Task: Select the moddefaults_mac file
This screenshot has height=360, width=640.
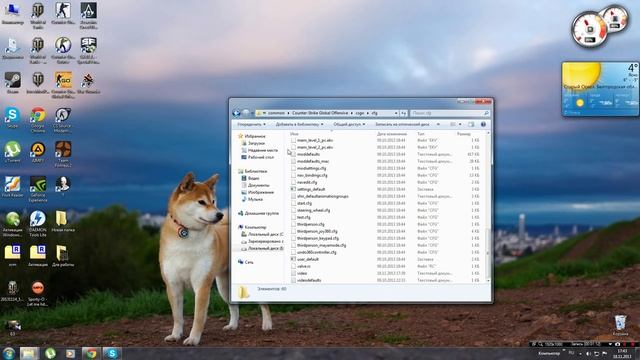Action: 313,161
